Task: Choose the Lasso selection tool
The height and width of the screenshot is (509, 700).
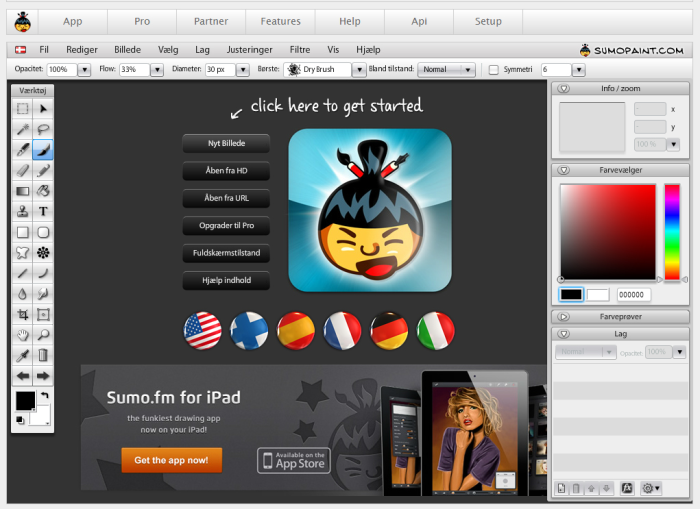Action: pos(43,129)
